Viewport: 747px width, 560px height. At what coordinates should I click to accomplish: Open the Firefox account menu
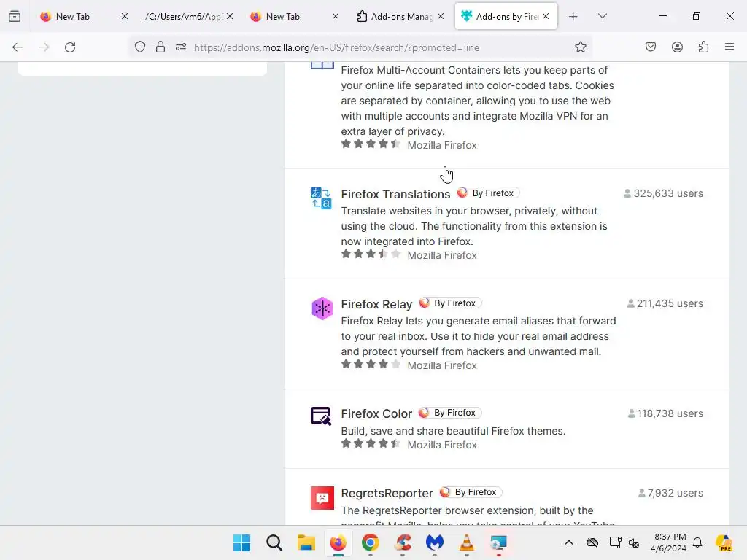pos(677,47)
